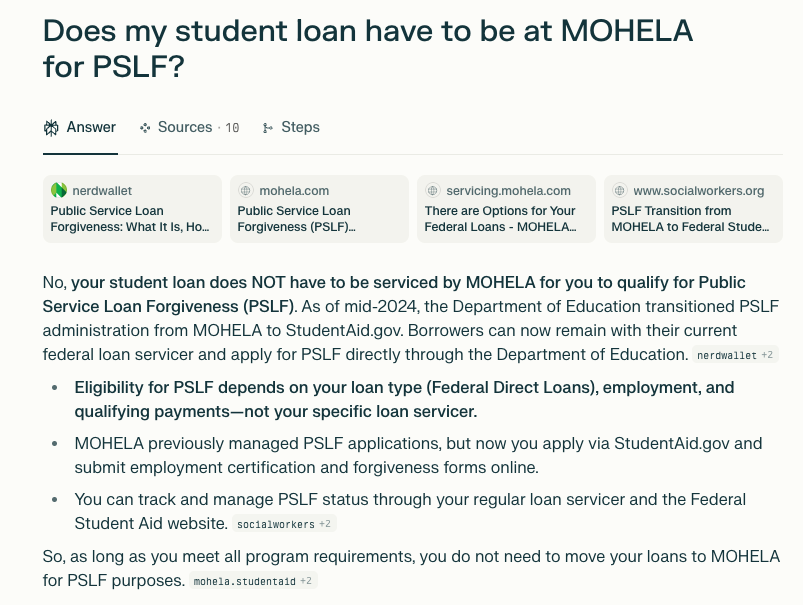Click the Perplexity logo icon beside Answer
The width and height of the screenshot is (803, 605).
[50, 127]
